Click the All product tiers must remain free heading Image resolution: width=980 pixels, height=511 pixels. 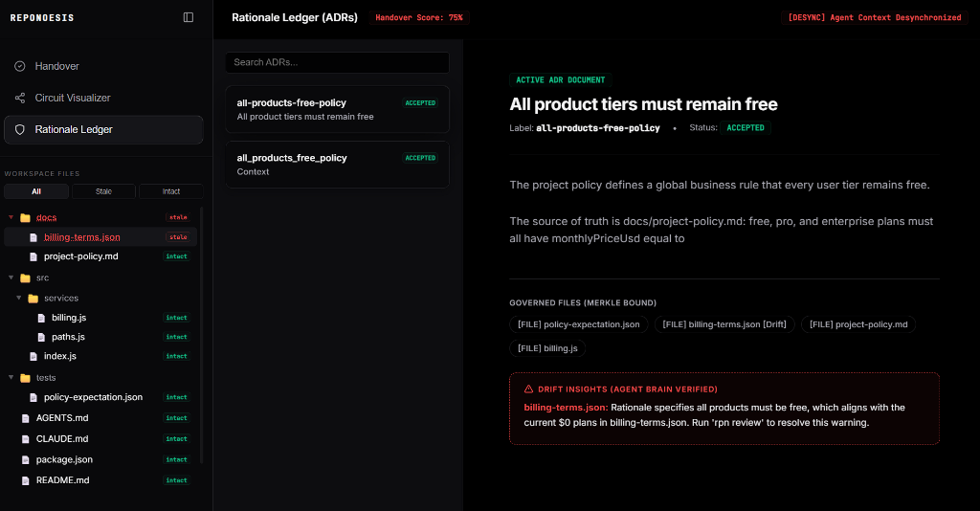point(643,104)
